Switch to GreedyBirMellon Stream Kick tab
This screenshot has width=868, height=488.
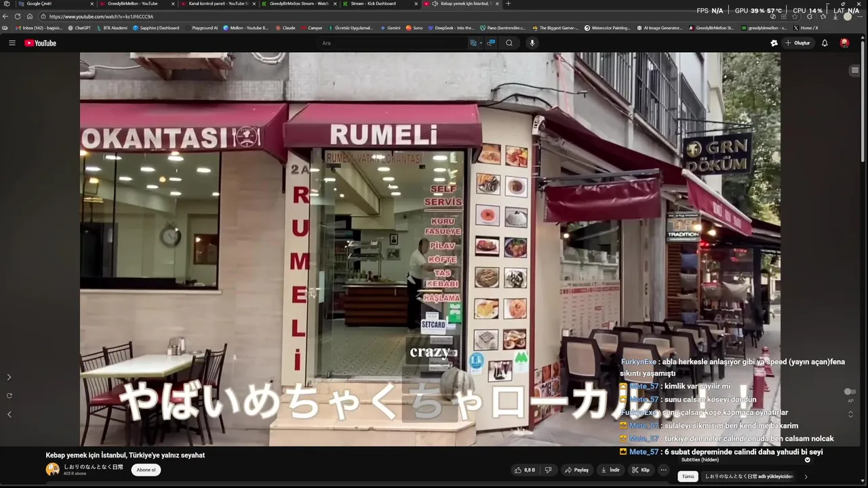(298, 3)
